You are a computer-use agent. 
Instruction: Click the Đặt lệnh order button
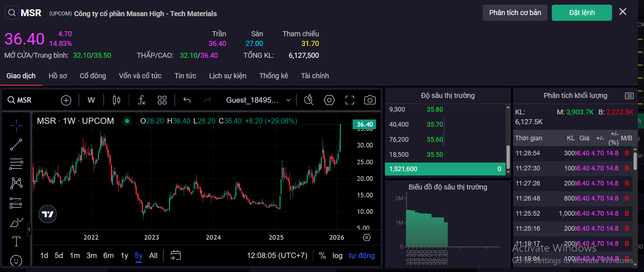click(x=582, y=13)
